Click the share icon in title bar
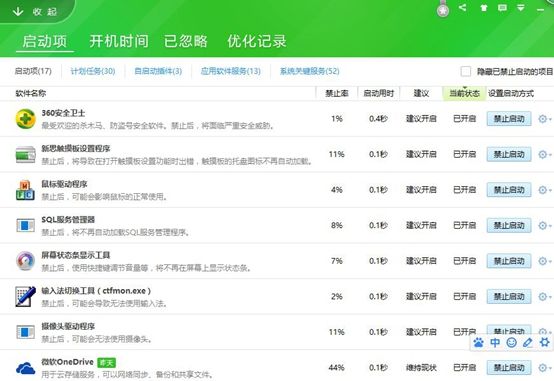Image resolution: width=554 pixels, height=381 pixels. (462, 7)
